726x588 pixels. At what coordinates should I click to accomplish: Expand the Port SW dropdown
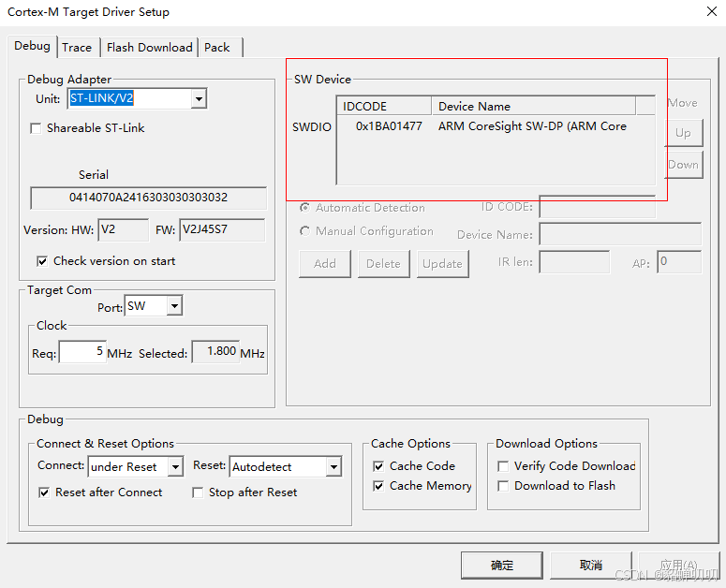[x=174, y=306]
